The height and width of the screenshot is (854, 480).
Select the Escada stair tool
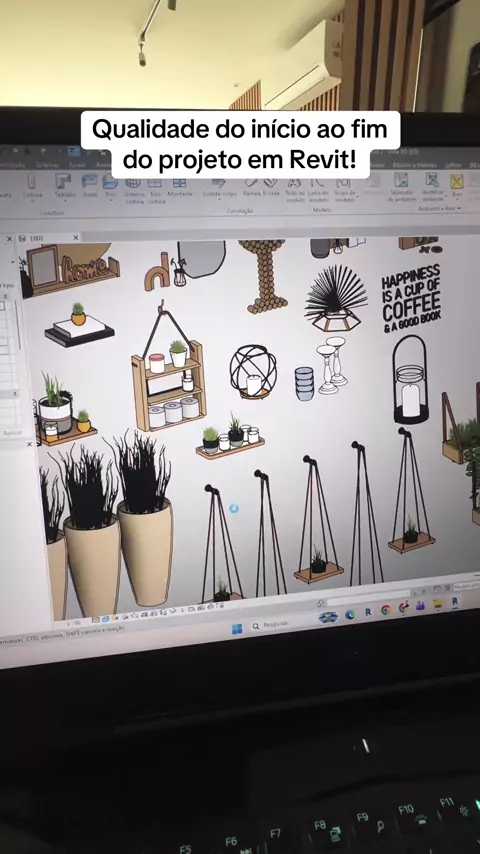tap(271, 186)
